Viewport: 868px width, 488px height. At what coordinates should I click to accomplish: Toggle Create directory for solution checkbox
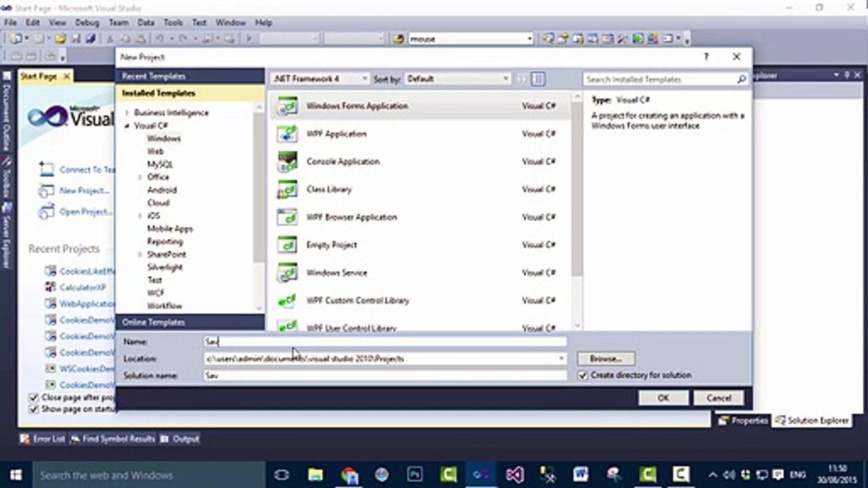pos(583,375)
